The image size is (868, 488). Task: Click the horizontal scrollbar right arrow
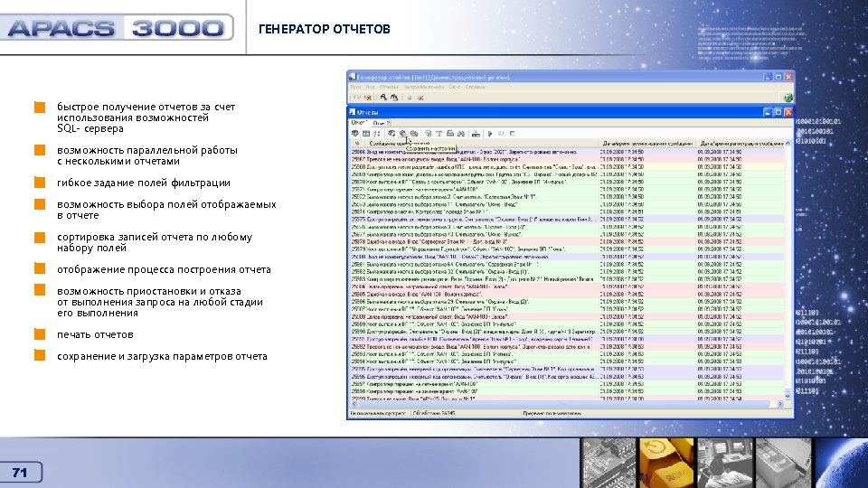780,404
